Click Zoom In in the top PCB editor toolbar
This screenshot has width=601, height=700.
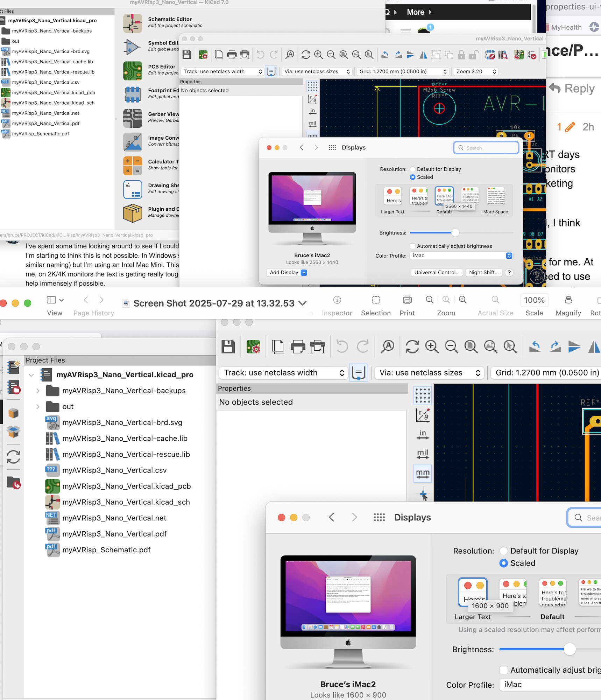(318, 55)
